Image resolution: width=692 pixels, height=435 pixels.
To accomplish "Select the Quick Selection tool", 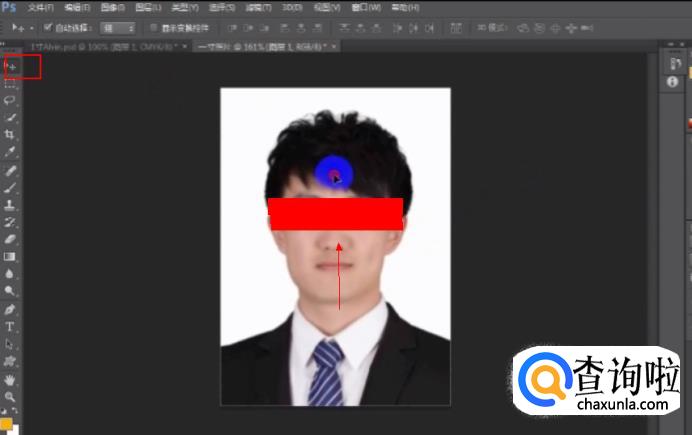I will point(10,117).
